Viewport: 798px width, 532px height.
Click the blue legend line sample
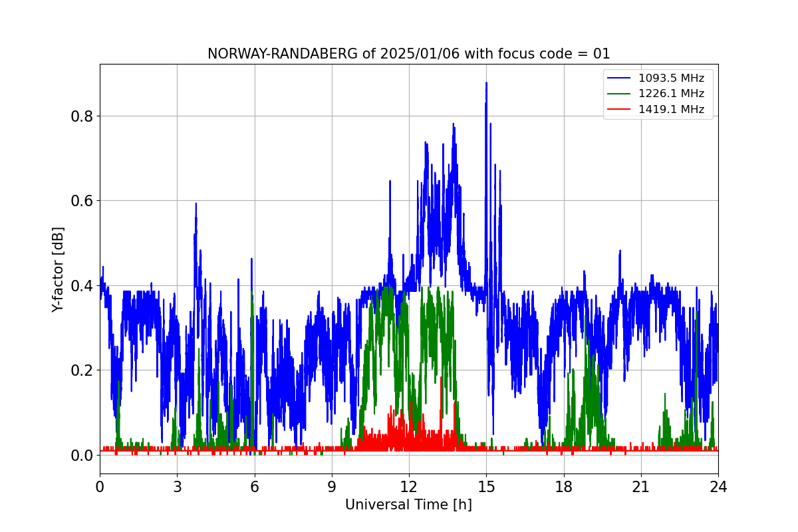coord(620,78)
